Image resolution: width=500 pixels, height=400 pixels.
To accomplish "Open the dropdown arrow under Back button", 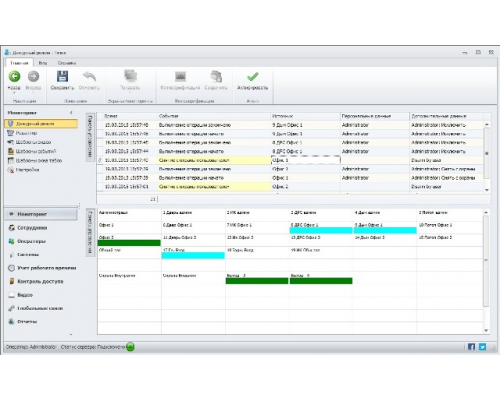I will [x=14, y=93].
